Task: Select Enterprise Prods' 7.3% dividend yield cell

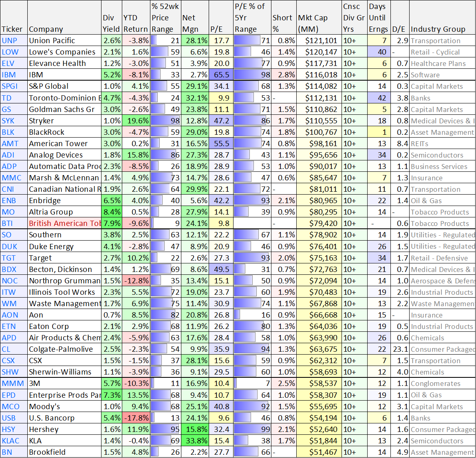Action: tap(112, 395)
